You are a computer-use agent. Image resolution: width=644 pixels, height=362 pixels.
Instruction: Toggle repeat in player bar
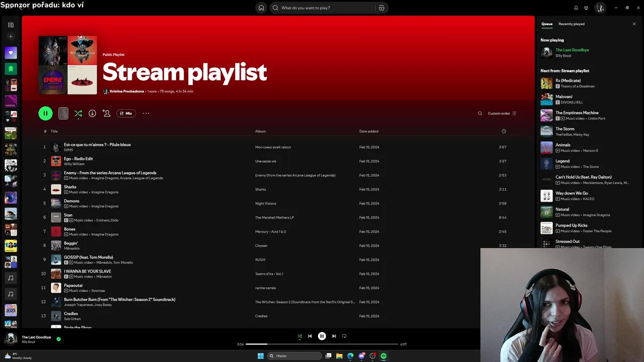point(344,336)
